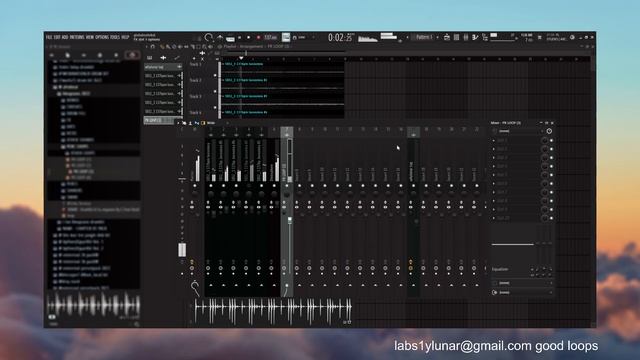Select the playlist Zoom tool
Viewport: 640px width, 360px height.
click(x=204, y=47)
